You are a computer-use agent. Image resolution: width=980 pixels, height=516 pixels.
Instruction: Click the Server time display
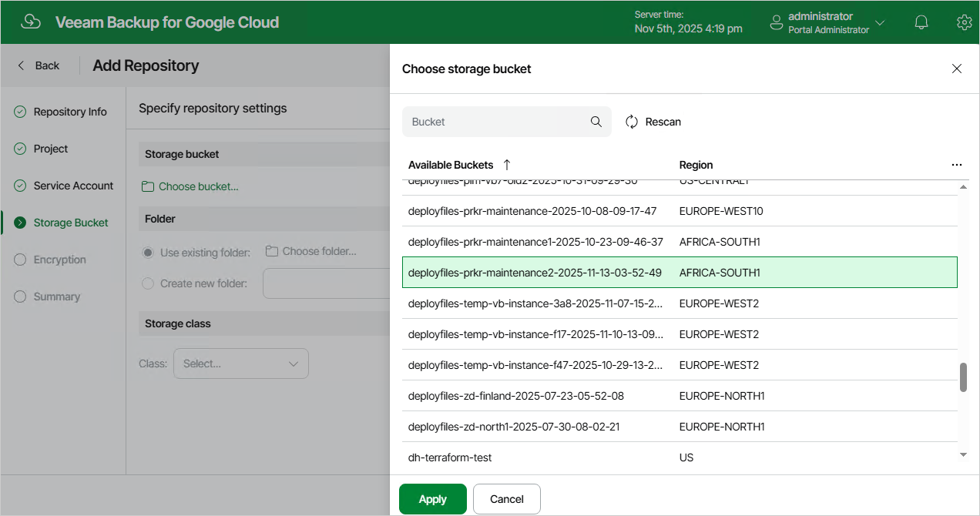(x=689, y=22)
